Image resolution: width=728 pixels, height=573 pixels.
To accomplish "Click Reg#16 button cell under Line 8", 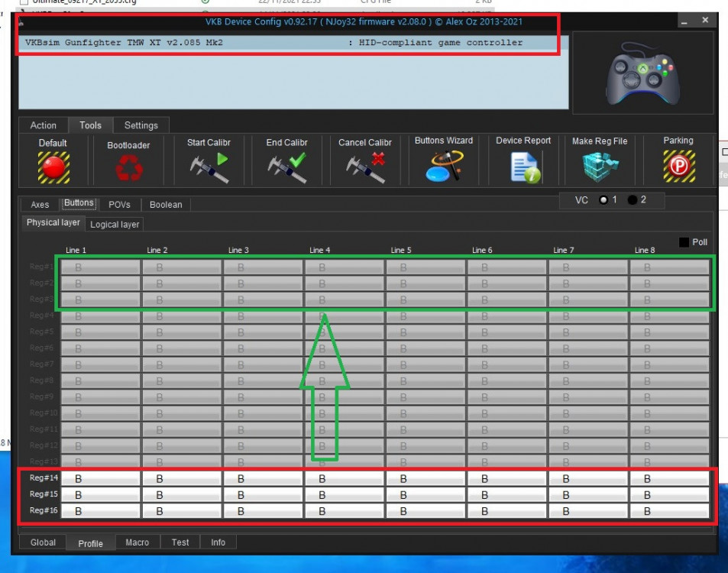I will (669, 510).
